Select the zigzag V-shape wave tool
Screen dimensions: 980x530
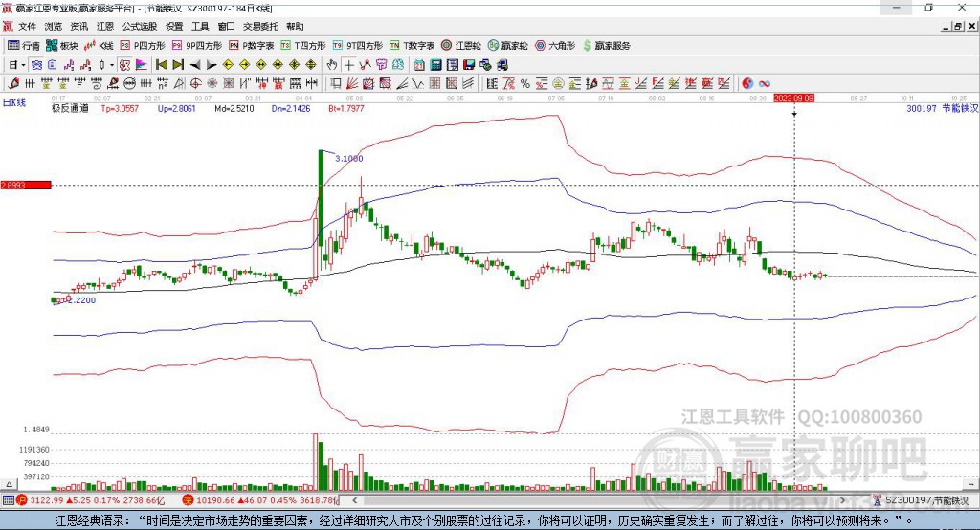point(417,84)
